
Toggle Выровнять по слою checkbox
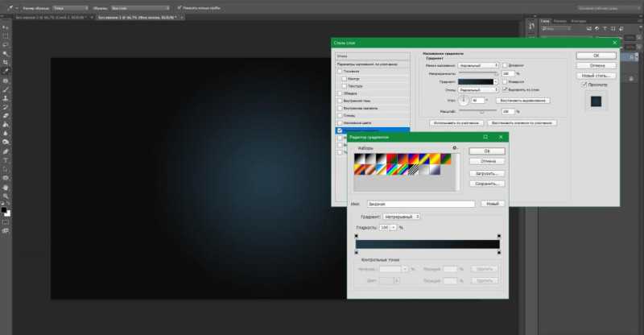[505, 89]
